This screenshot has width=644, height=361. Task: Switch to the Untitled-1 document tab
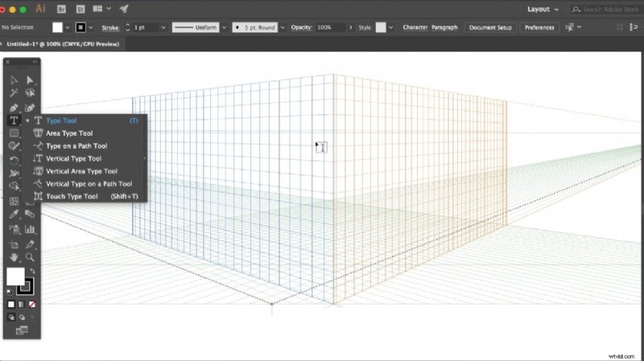(x=63, y=44)
